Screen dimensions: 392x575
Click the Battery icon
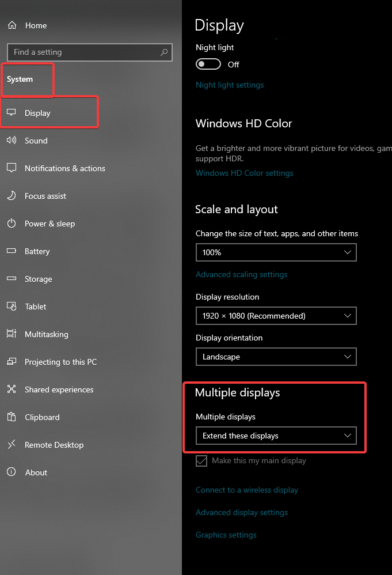coord(12,251)
